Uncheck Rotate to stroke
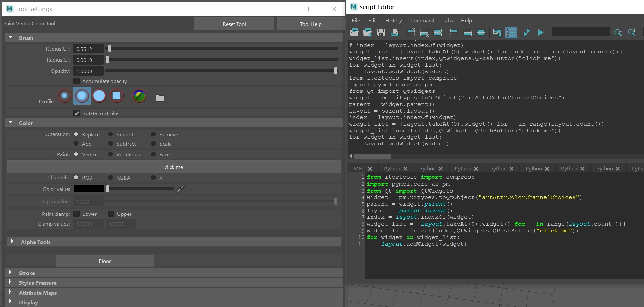 pos(77,113)
